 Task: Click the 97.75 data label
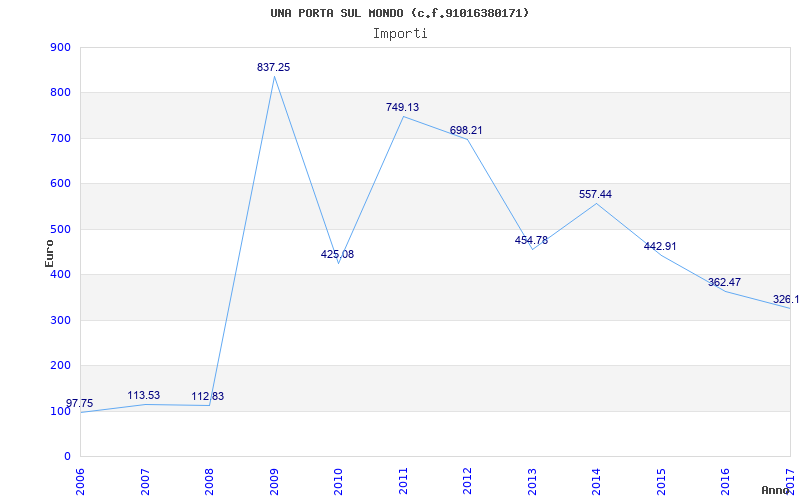tap(80, 404)
